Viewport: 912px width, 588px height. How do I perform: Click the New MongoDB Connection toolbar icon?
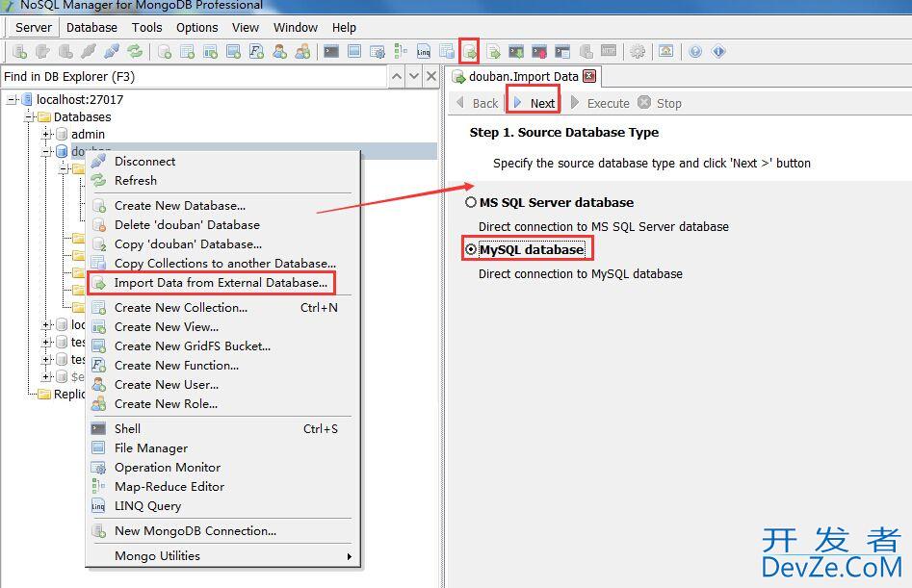point(20,52)
